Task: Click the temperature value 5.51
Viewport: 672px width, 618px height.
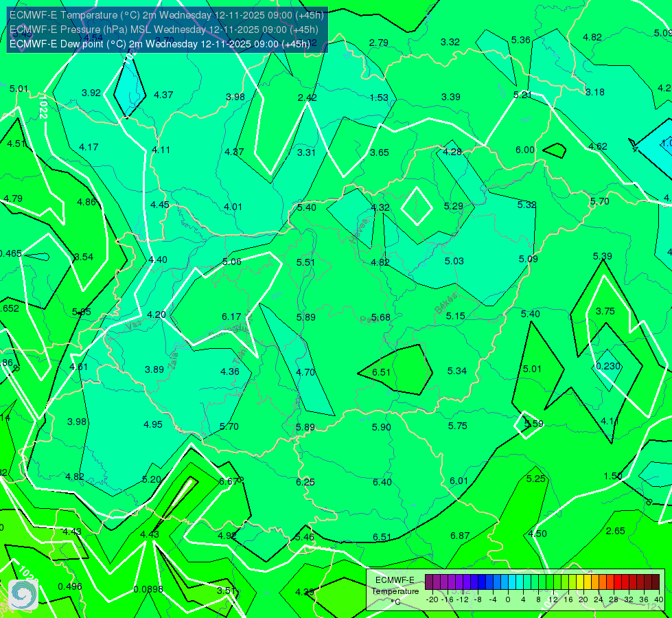Action: click(305, 262)
